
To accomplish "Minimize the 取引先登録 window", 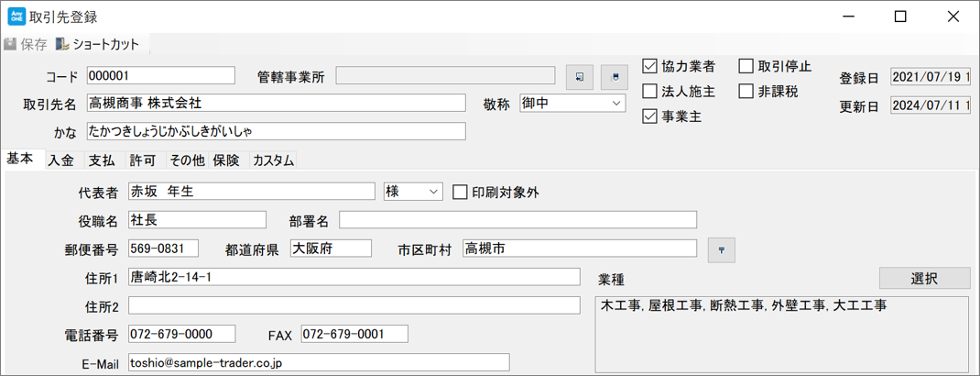I will [848, 17].
